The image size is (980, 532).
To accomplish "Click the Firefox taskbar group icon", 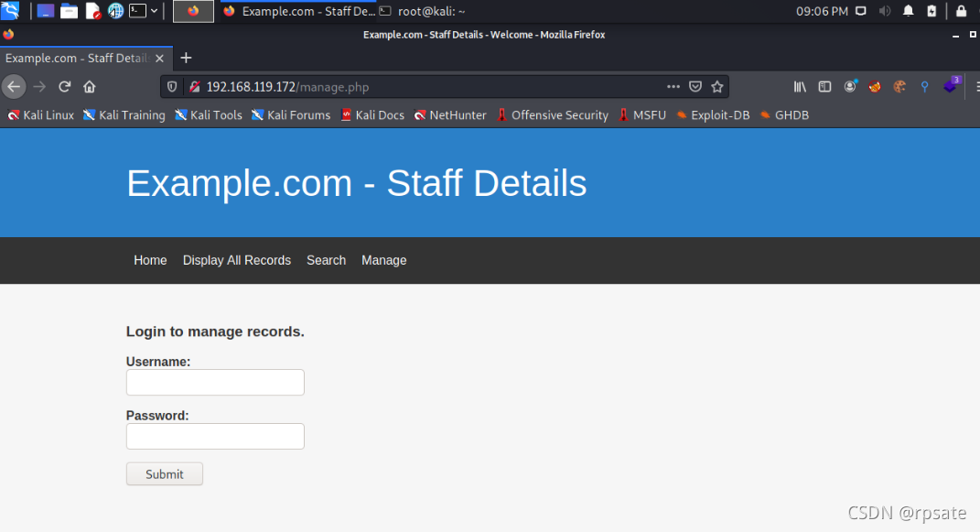I will pyautogui.click(x=193, y=11).
